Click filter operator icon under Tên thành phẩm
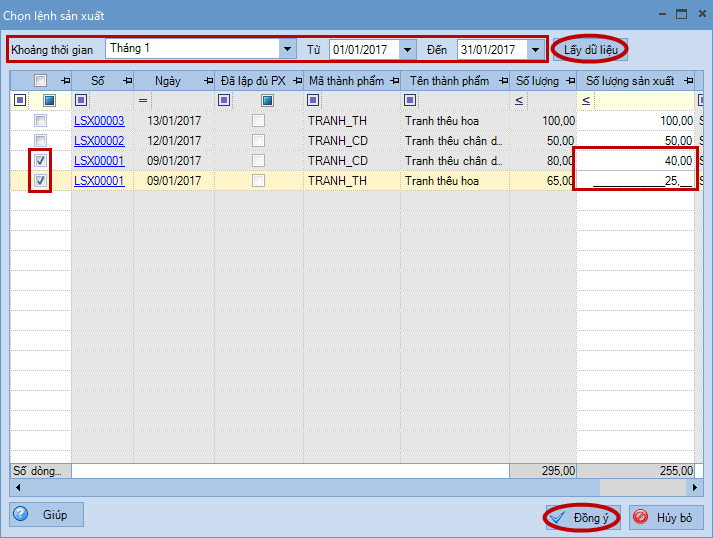The height and width of the screenshot is (538, 713). coord(410,100)
